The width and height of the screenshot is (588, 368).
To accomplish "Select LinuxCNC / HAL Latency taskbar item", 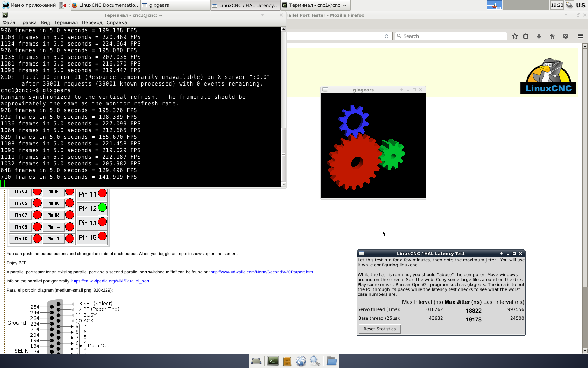I will pyautogui.click(x=245, y=5).
